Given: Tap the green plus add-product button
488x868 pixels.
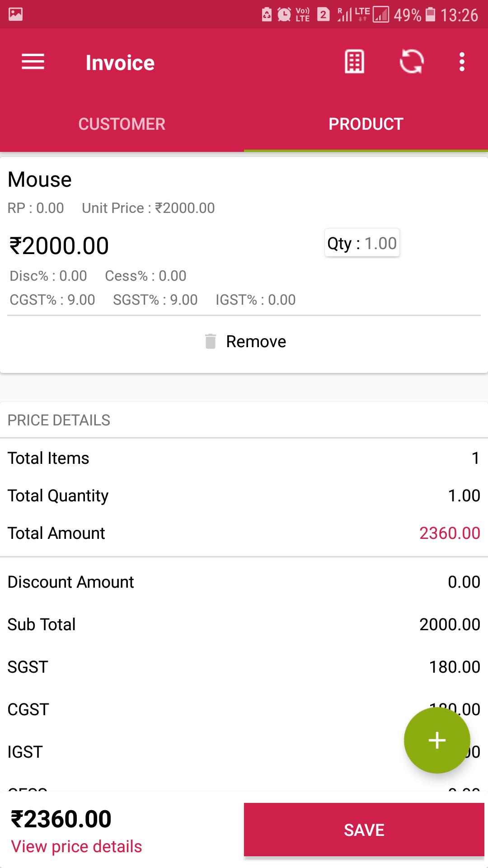Looking at the screenshot, I should 437,741.
